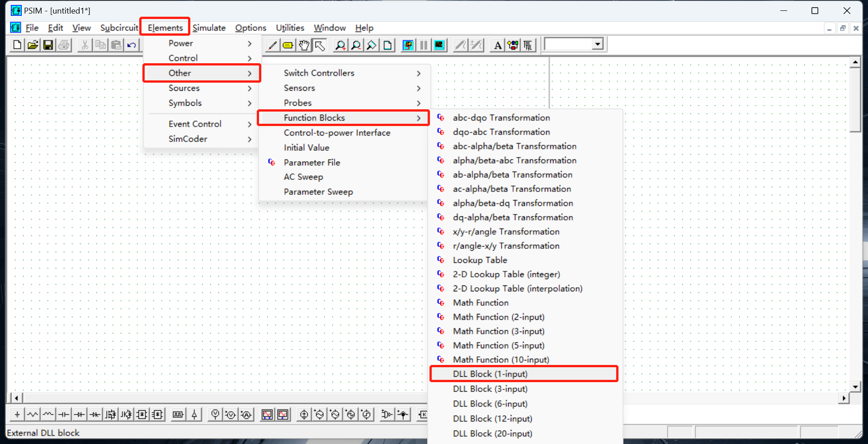Choose the arrow selection tool
Viewport: 868px width, 444px height.
[x=320, y=45]
